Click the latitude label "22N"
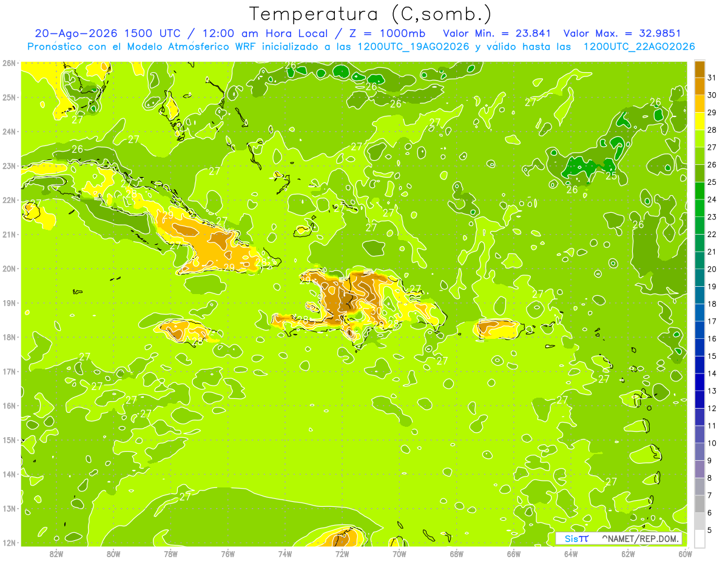 (x=9, y=200)
